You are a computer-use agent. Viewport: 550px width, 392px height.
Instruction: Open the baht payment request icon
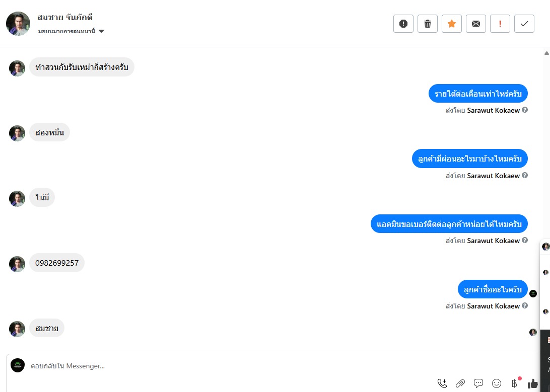(515, 383)
